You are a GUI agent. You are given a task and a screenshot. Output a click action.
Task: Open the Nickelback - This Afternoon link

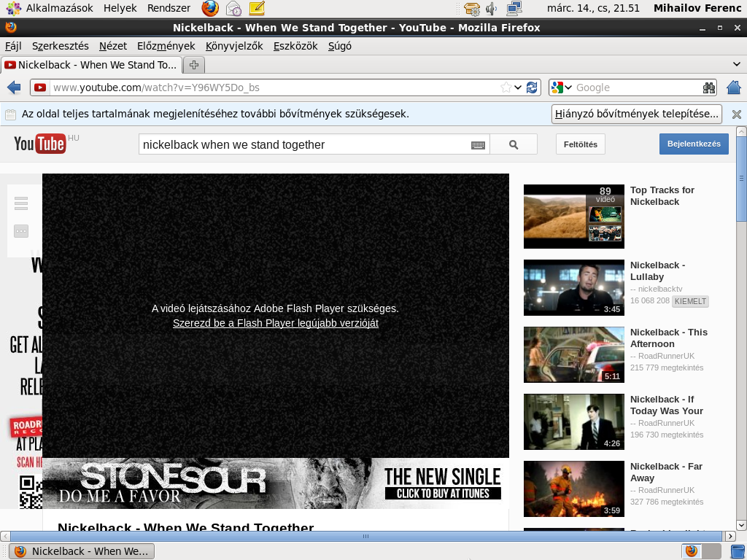click(668, 338)
